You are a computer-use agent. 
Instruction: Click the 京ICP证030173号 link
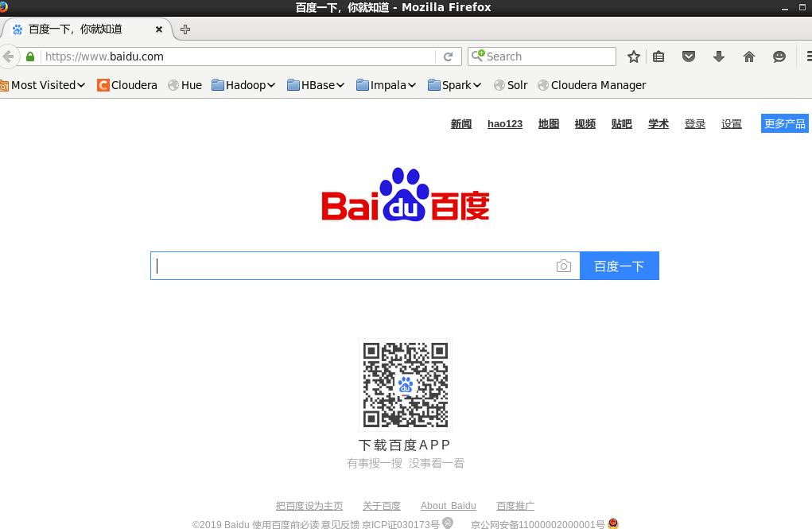pos(401,524)
